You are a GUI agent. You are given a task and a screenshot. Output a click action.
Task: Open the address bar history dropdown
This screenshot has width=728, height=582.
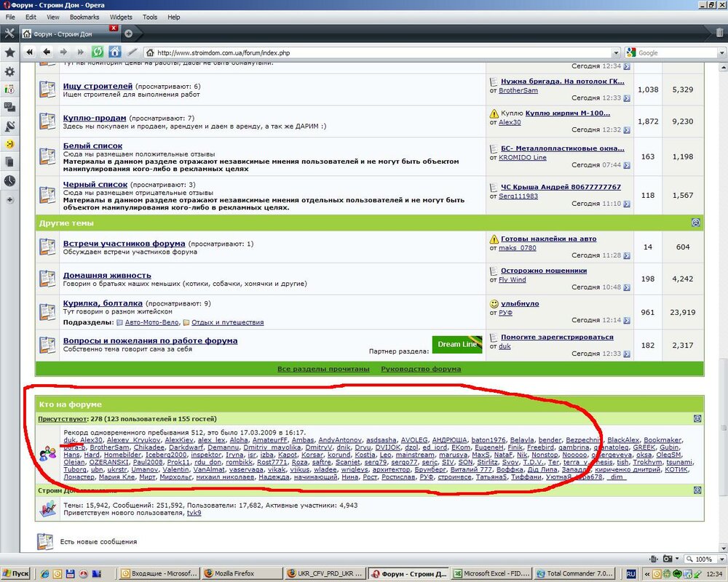point(616,53)
